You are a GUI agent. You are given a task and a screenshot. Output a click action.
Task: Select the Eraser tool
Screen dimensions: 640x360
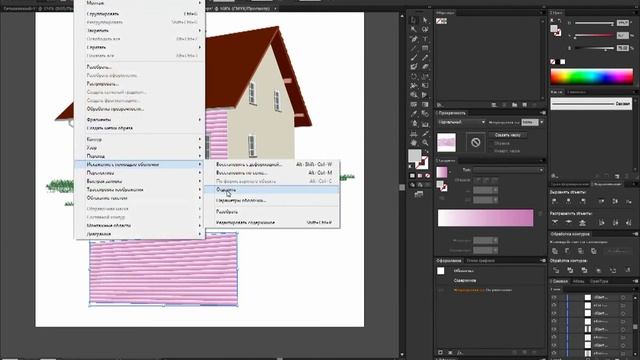425,67
